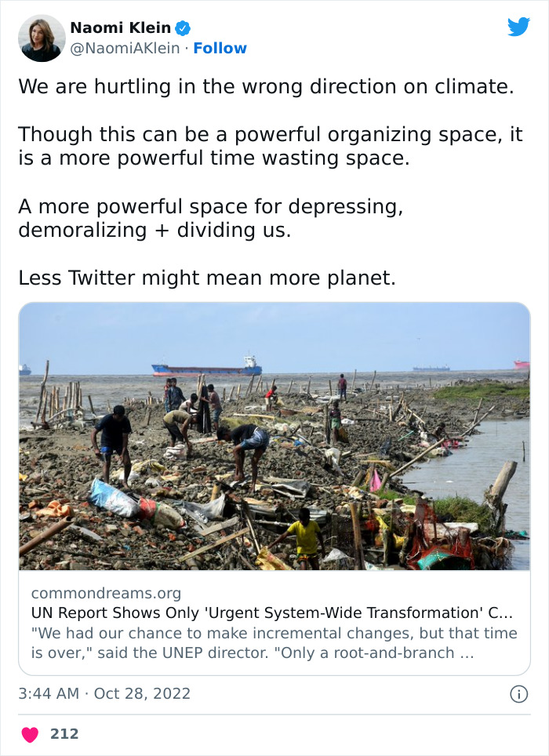Click the name "Naomi Klein"

[122, 26]
